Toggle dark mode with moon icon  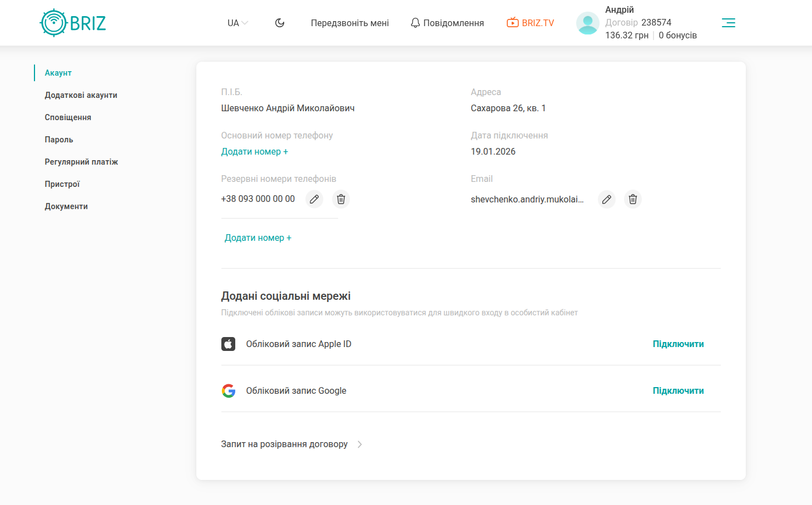coord(280,23)
